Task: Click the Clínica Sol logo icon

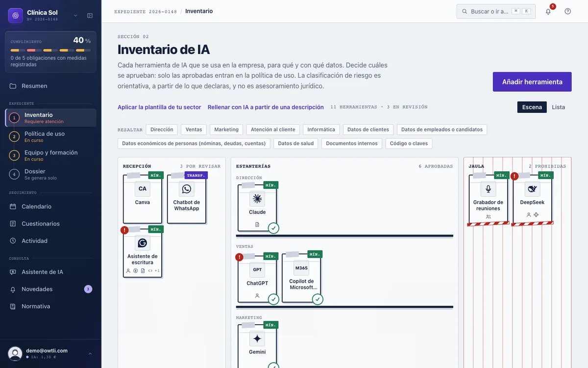Action: [16, 16]
